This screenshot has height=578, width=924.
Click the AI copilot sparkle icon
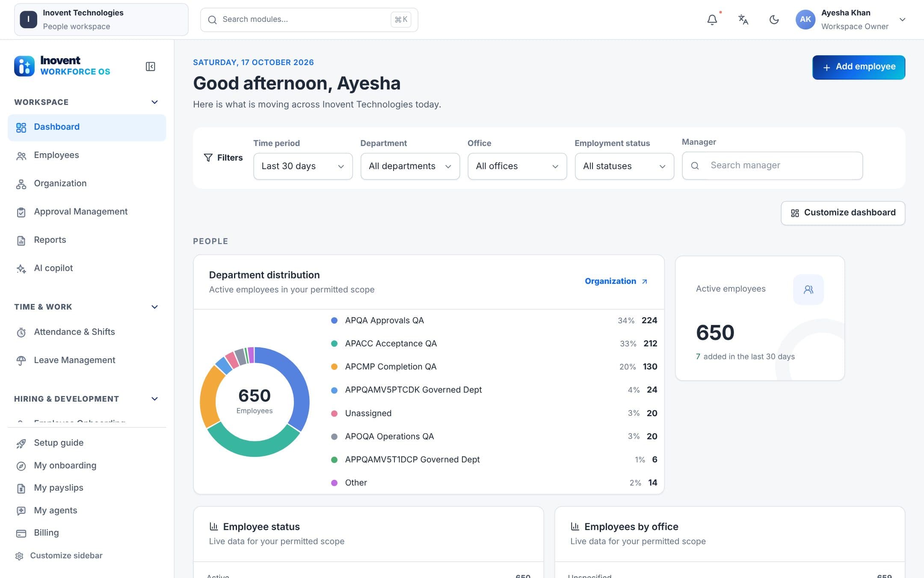[x=21, y=268]
